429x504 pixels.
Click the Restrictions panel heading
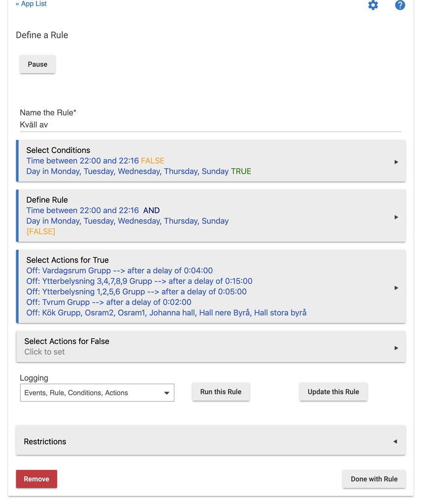pyautogui.click(x=45, y=441)
